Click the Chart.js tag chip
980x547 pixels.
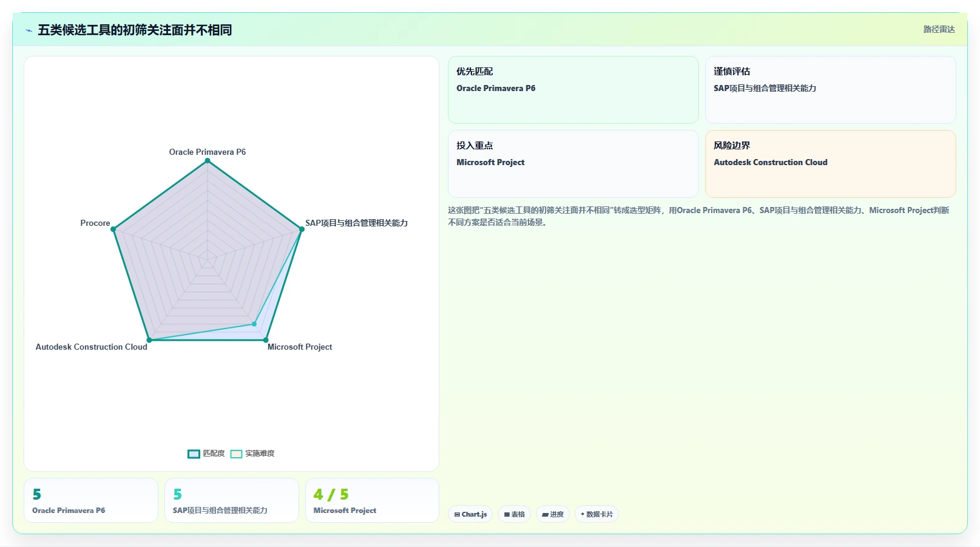tap(470, 514)
